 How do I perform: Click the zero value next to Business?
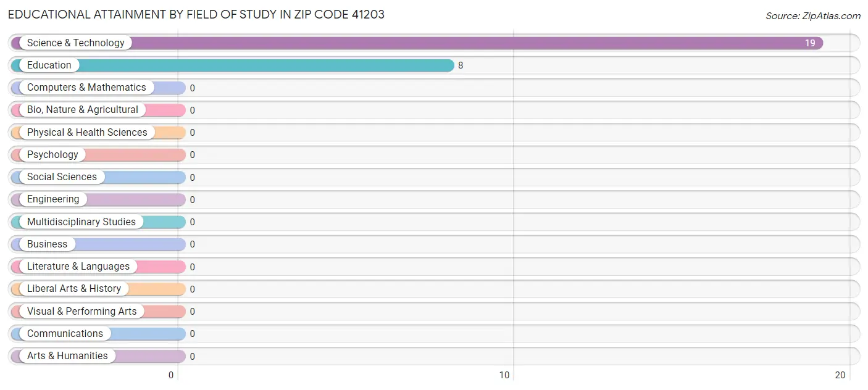[193, 244]
